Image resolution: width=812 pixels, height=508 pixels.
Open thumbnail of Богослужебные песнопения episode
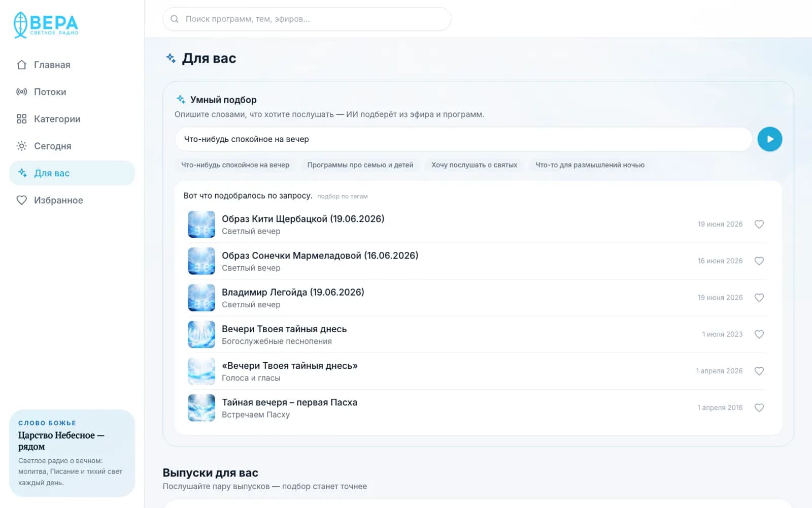(201, 334)
